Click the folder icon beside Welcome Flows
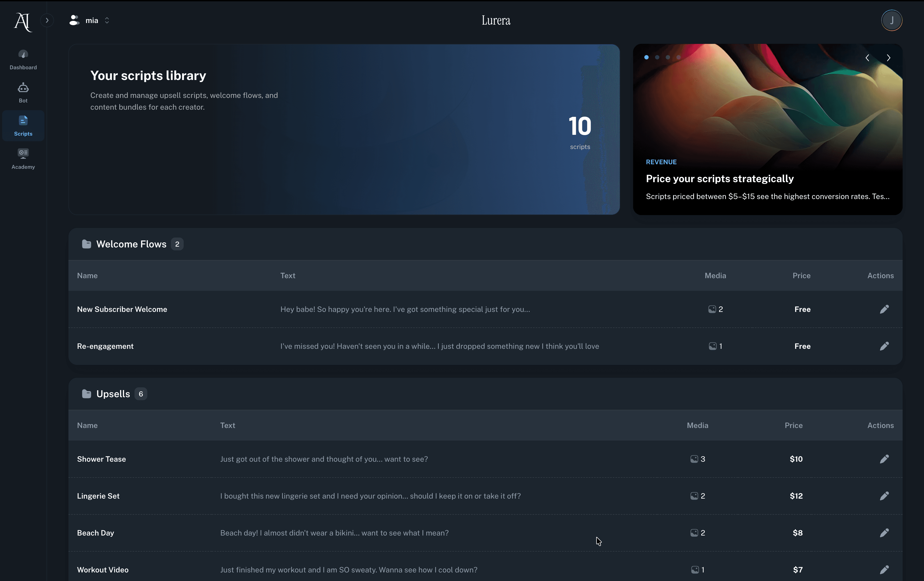The image size is (924, 581). coord(86,244)
